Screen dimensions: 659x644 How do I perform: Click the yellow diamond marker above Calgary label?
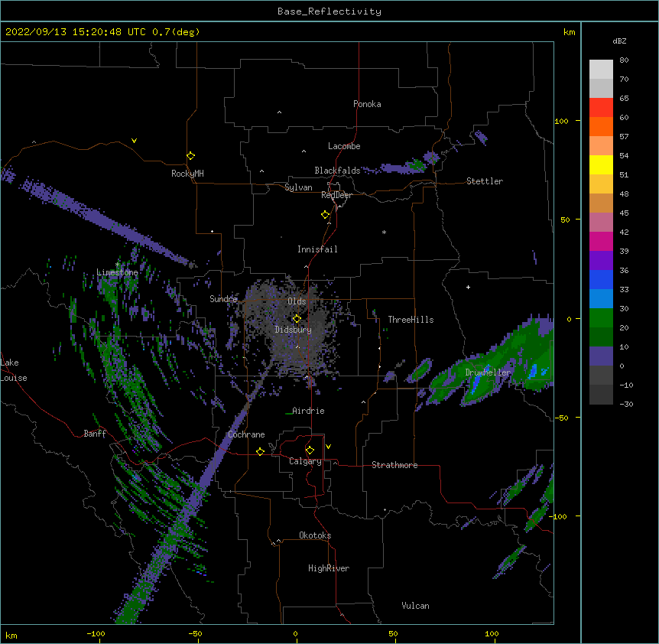pyautogui.click(x=310, y=450)
